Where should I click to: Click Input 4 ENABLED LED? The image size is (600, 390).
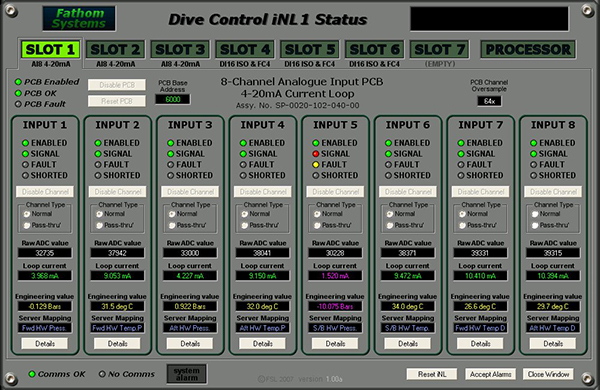click(x=243, y=143)
